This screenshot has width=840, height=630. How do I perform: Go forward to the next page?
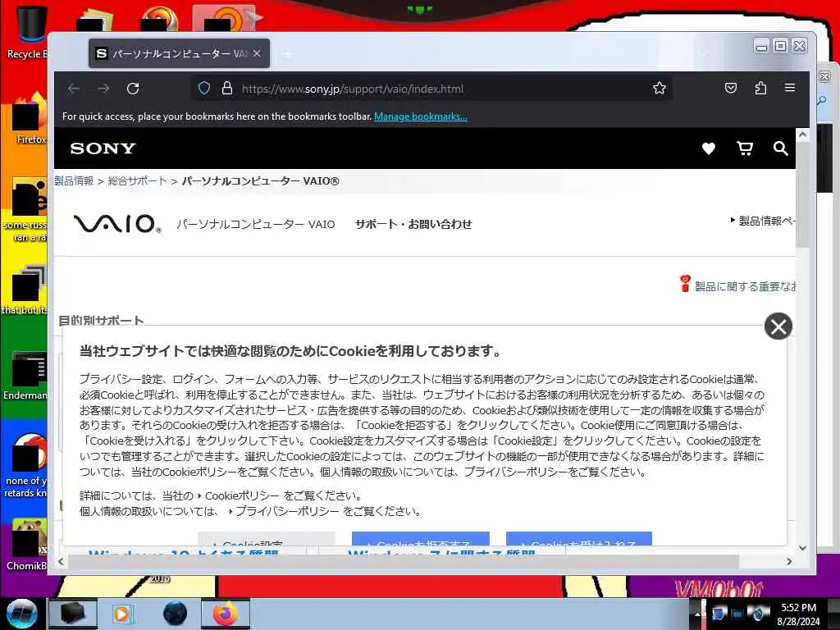pyautogui.click(x=103, y=89)
